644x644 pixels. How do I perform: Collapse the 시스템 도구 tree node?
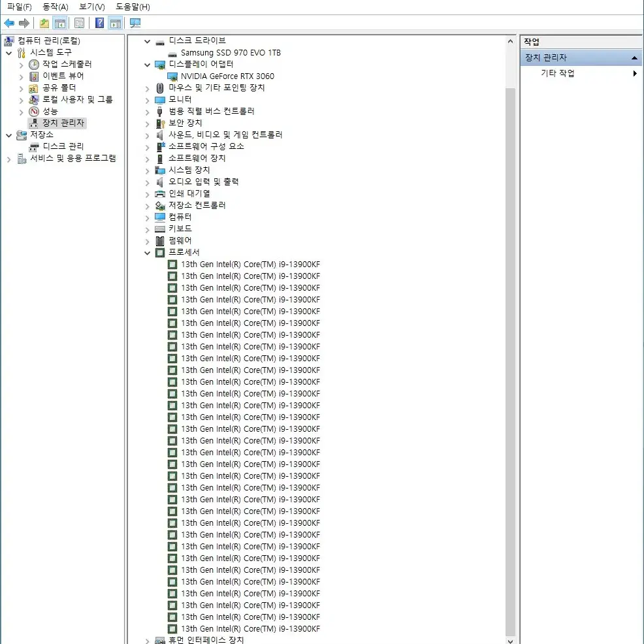[8, 54]
